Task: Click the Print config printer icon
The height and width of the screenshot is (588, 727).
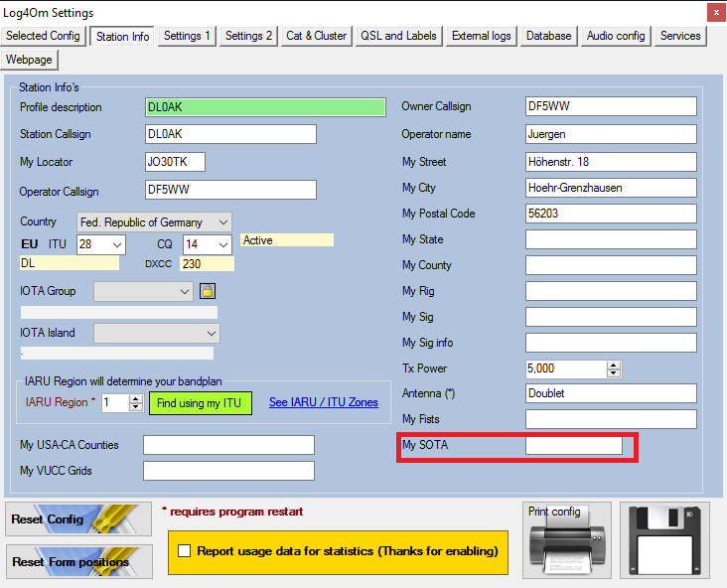Action: click(567, 540)
